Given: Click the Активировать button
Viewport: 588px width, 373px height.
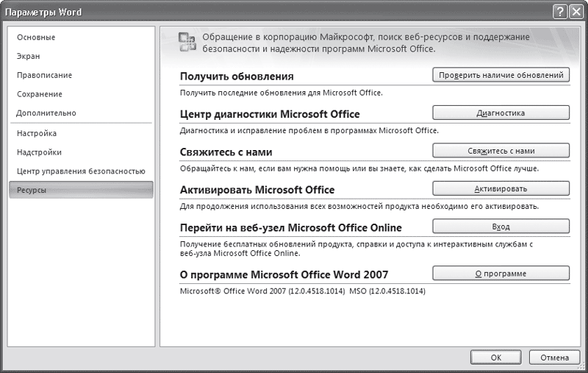Looking at the screenshot, I should click(501, 188).
